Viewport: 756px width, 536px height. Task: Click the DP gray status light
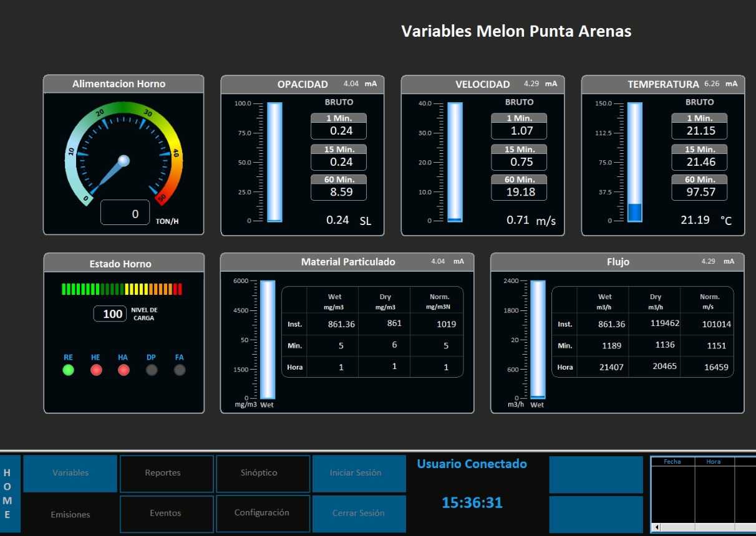(x=152, y=370)
